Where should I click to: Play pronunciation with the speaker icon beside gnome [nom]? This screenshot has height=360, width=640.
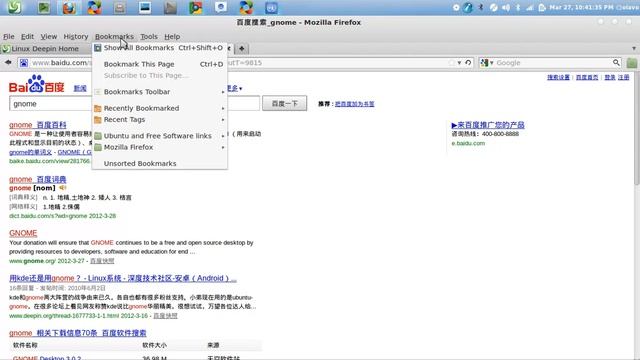[x=62, y=188]
